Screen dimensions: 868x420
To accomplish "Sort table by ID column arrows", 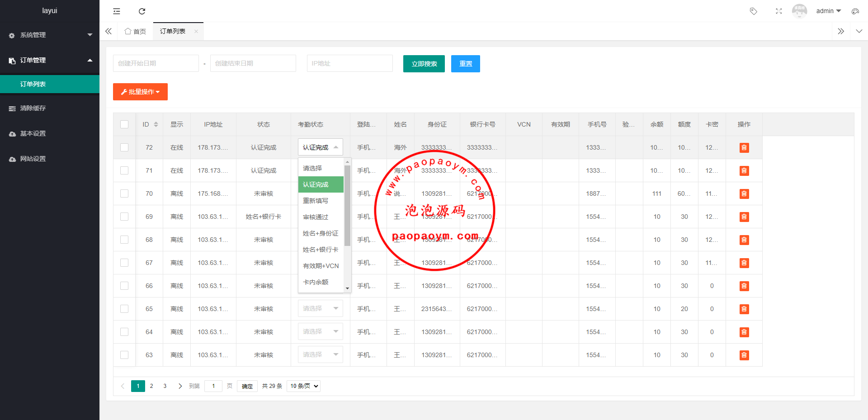I will click(156, 124).
